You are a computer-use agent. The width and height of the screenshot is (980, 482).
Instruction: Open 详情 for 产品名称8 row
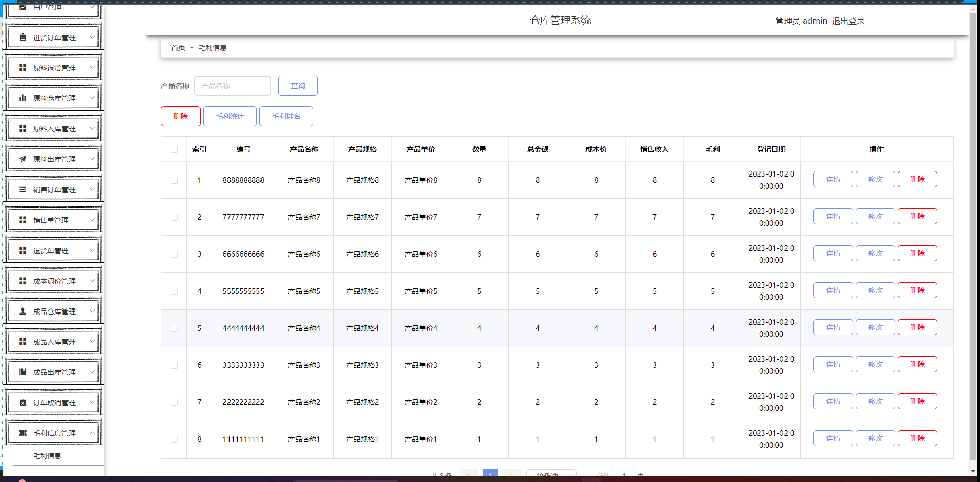[x=833, y=179]
